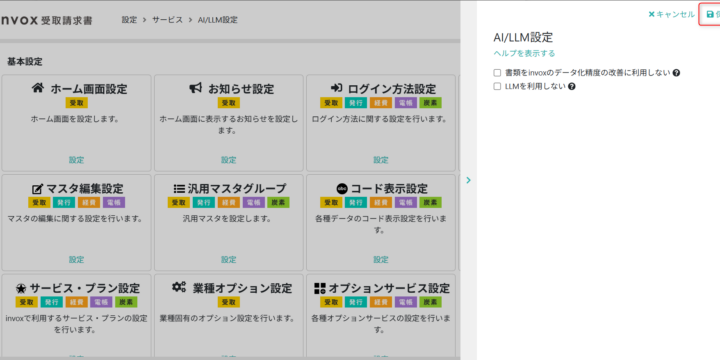This screenshot has width=720, height=360.
Task: Open 設定 link in コード表示設定 card
Action: [x=381, y=259]
